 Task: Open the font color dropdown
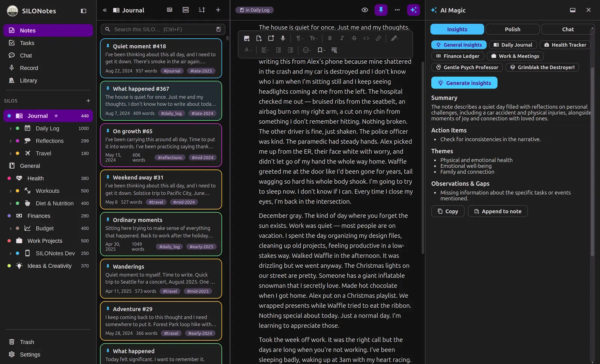248,50
